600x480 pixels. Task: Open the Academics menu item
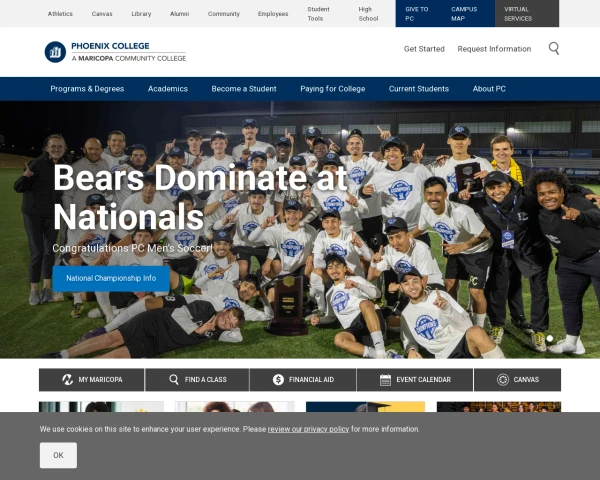tap(168, 89)
